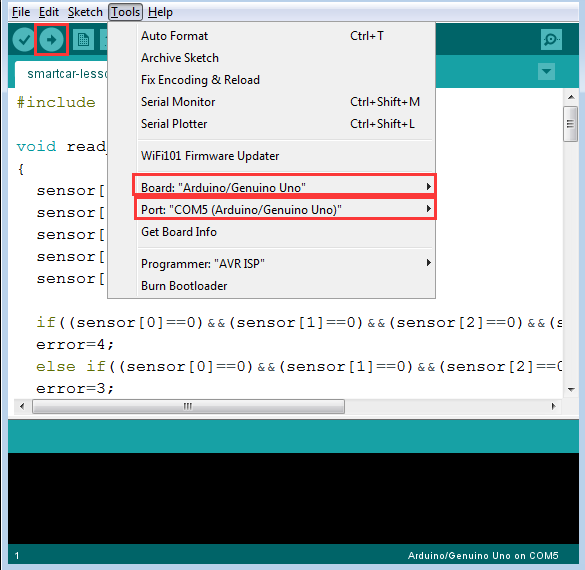Click the Verify checkmark toolbar button
Image resolution: width=585 pixels, height=570 pixels.
(x=24, y=40)
